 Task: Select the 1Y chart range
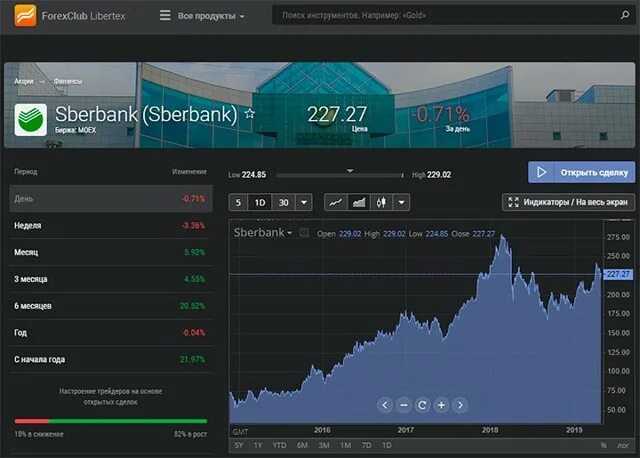(x=258, y=445)
